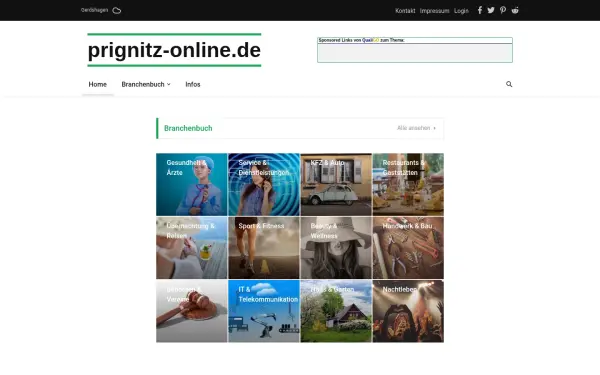Go to the Home menu item
This screenshot has width=600, height=375.
(x=98, y=84)
